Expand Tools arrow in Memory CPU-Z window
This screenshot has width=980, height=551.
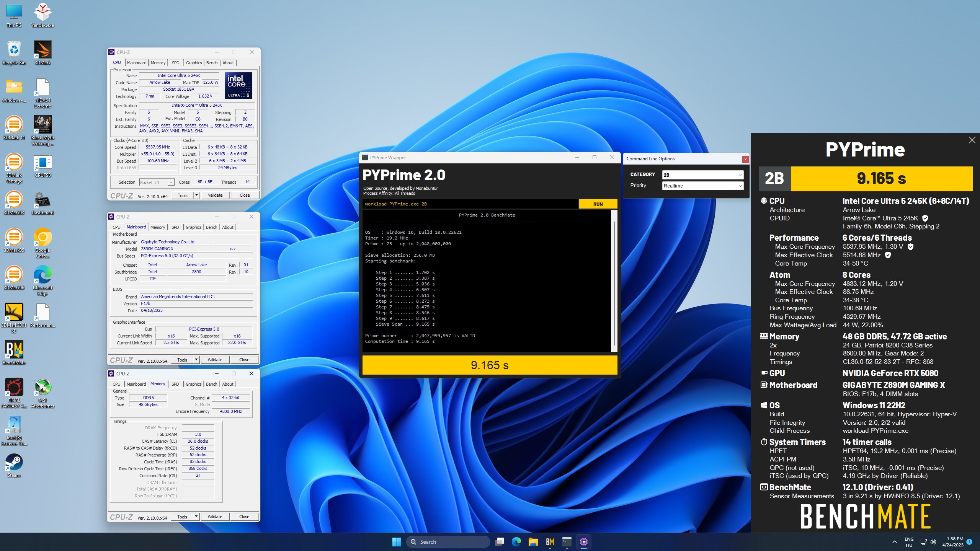(x=196, y=517)
